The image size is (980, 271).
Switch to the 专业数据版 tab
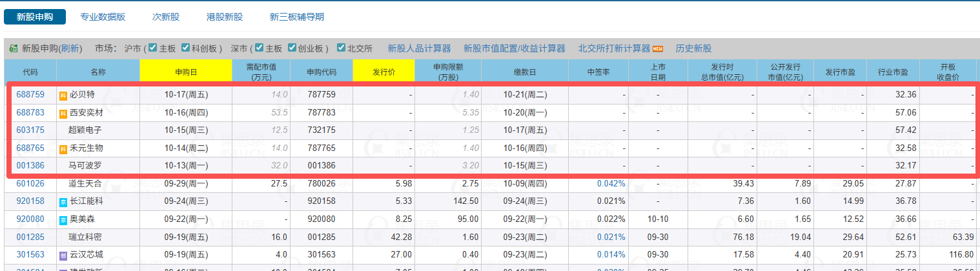point(103,17)
